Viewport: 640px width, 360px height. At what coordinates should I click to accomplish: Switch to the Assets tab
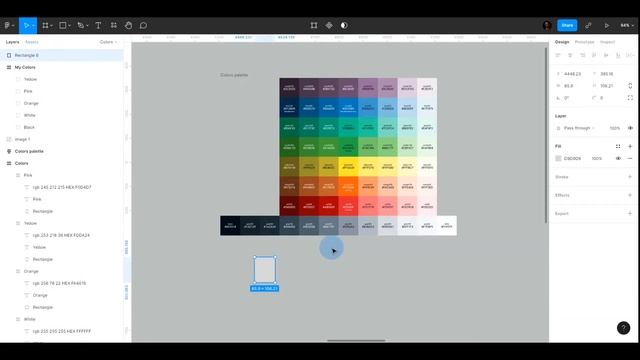click(x=31, y=42)
